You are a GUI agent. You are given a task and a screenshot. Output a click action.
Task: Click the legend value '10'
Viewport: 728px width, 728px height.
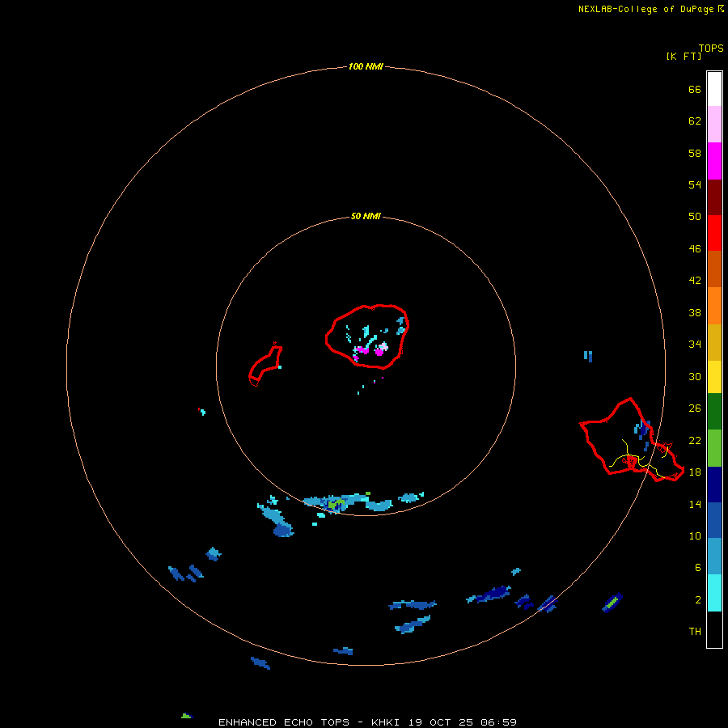[695, 536]
